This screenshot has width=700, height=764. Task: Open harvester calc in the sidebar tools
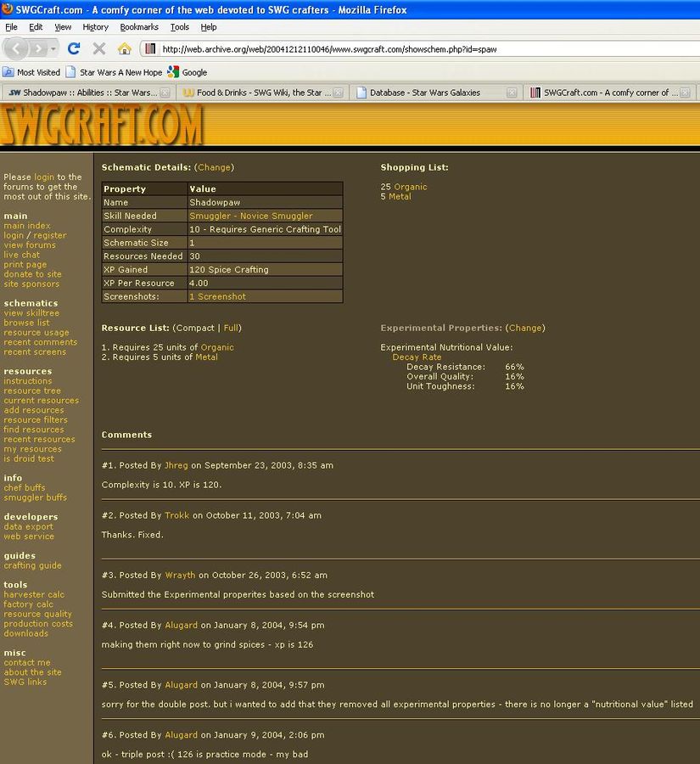34,594
